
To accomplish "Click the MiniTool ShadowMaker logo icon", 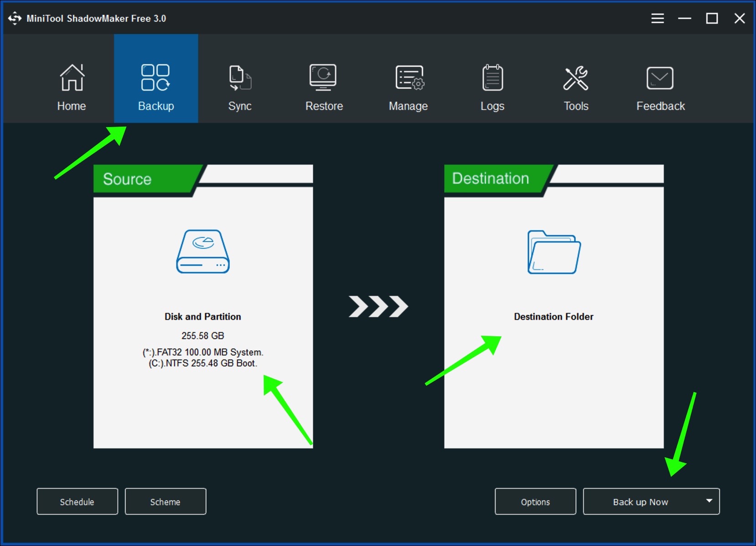I will tap(15, 18).
